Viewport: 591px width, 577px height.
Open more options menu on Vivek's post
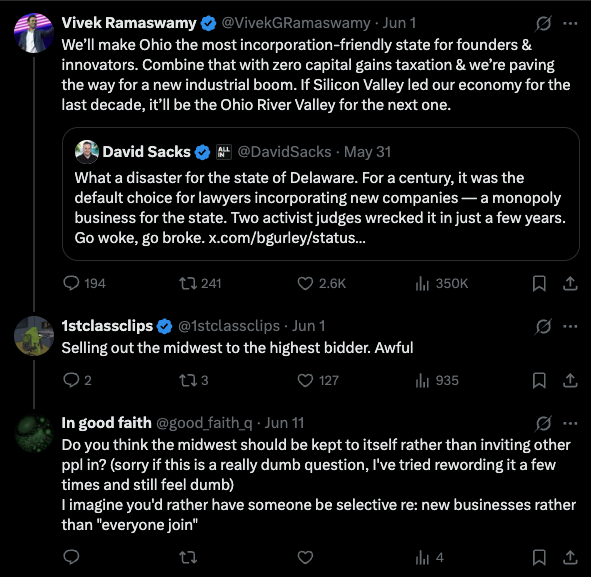570,23
